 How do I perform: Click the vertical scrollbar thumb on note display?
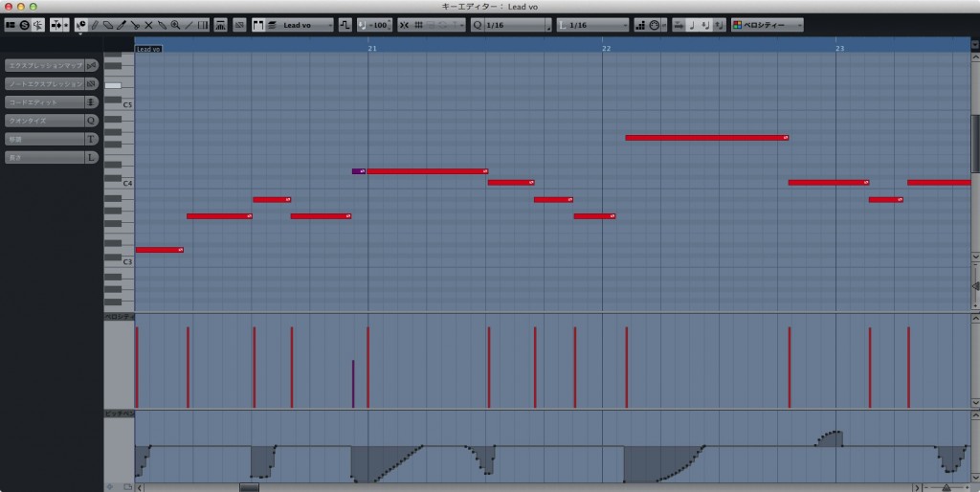pos(975,143)
